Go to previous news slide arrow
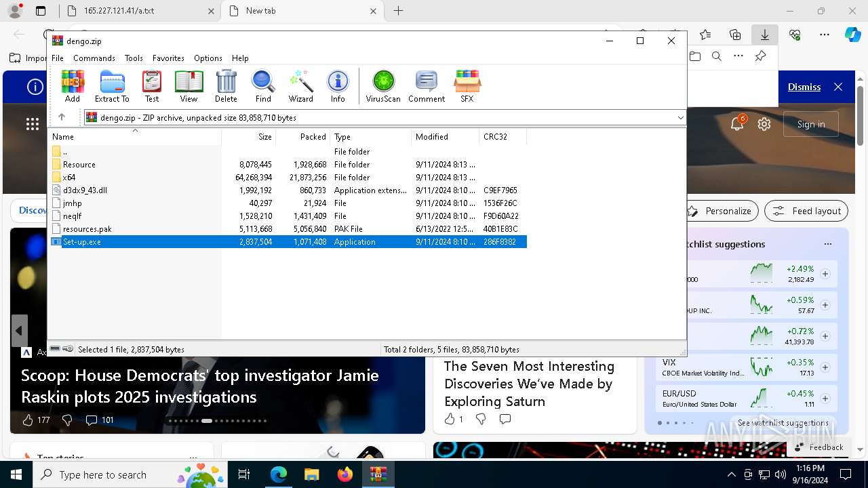This screenshot has width=868, height=488. 19,331
